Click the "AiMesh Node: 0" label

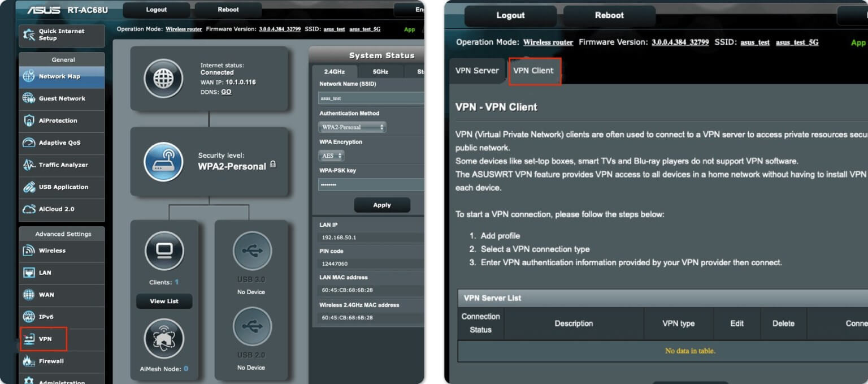point(164,369)
